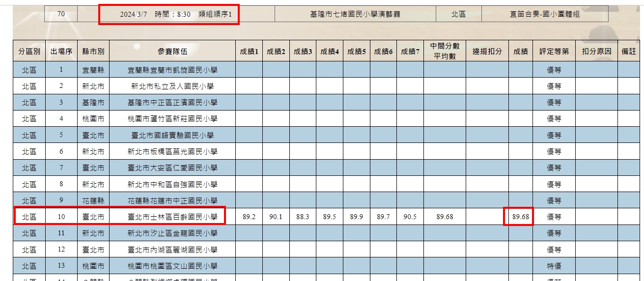Click 臺北市 county cell in row 5
The height and width of the screenshot is (281, 644).
[93, 135]
